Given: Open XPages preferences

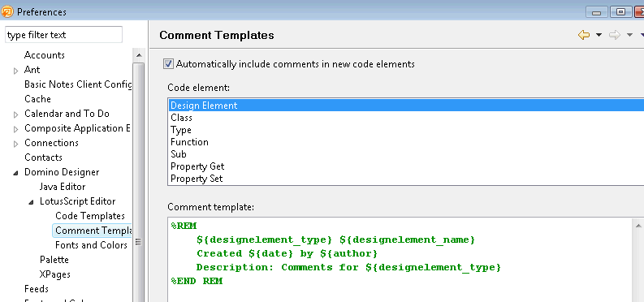Looking at the screenshot, I should (x=54, y=274).
